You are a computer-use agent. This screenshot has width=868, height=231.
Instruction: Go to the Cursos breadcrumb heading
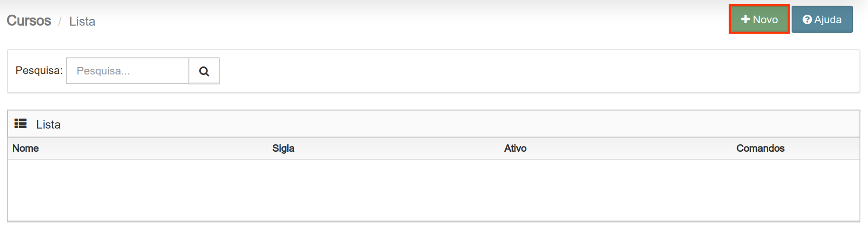[x=29, y=20]
